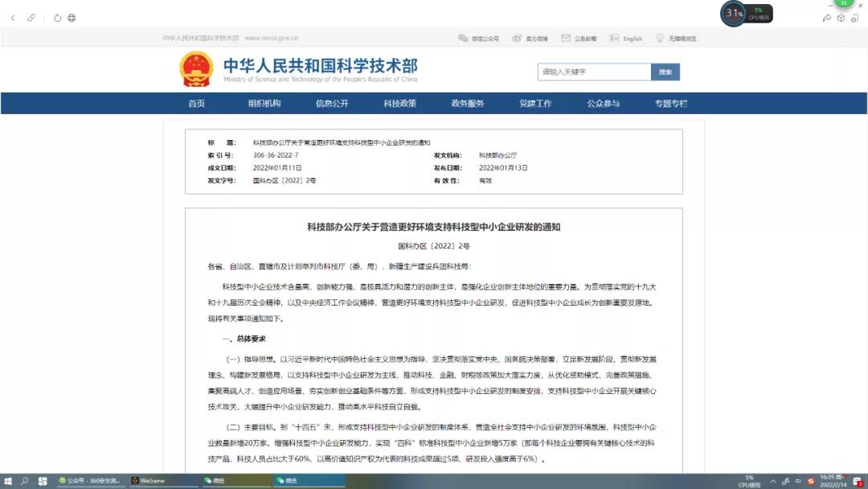The width and height of the screenshot is (868, 489).
Task: Switch site language to English
Action: click(627, 38)
